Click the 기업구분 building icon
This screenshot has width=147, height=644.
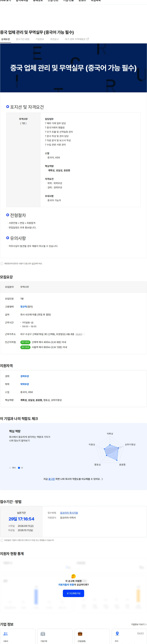(x=43, y=634)
